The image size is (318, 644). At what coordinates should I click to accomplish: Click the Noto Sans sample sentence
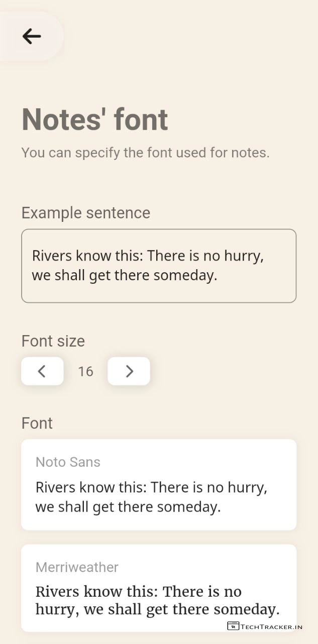(151, 497)
